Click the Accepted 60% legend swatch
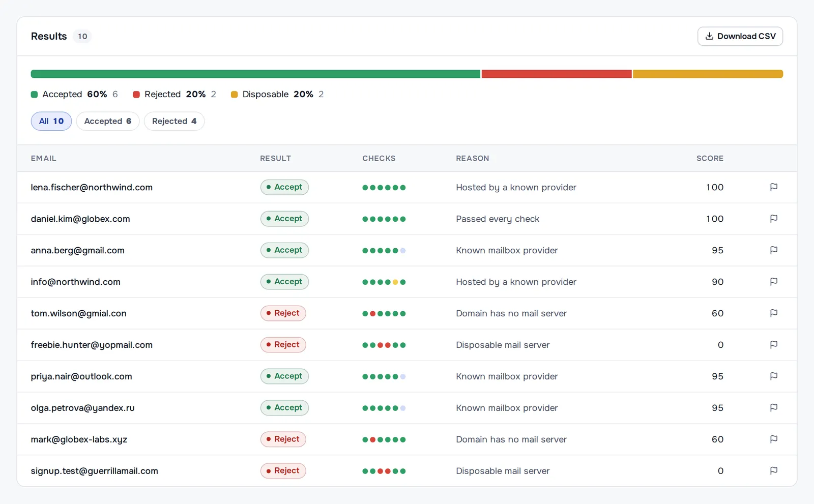Viewport: 814px width, 504px height. click(x=34, y=95)
